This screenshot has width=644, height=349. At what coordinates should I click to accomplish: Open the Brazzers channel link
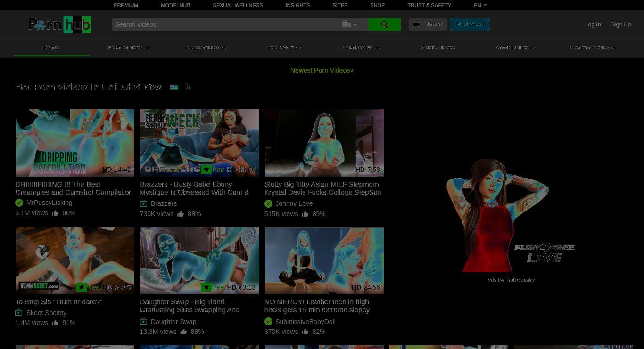[x=164, y=203]
